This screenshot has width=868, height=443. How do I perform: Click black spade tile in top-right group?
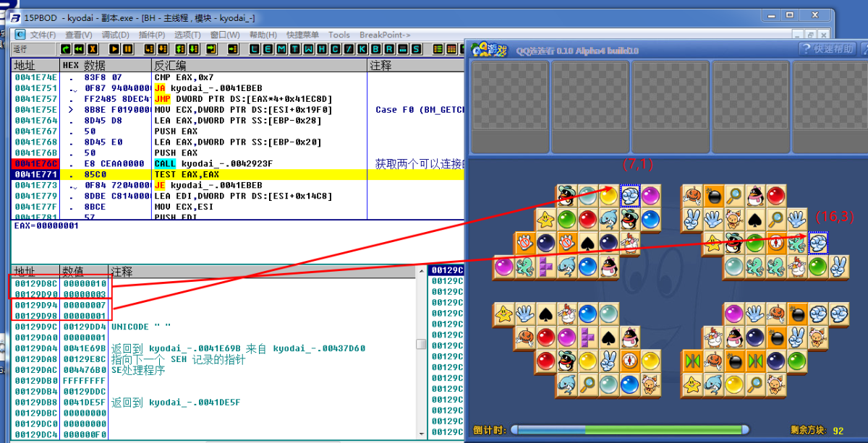755,219
